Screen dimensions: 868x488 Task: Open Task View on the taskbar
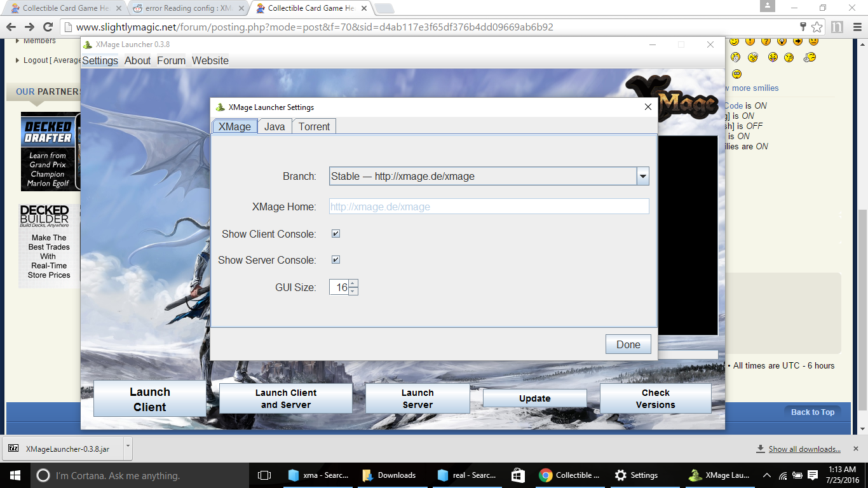264,475
